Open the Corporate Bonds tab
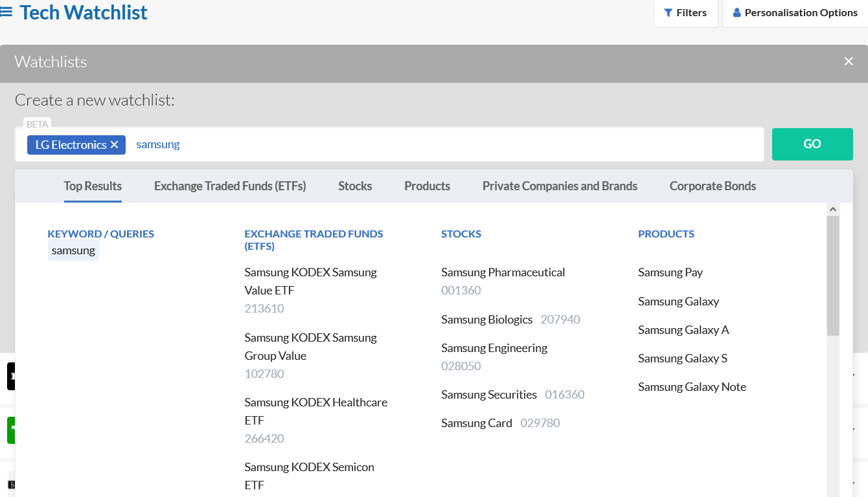Screen dimensions: 868x497 coord(713,186)
